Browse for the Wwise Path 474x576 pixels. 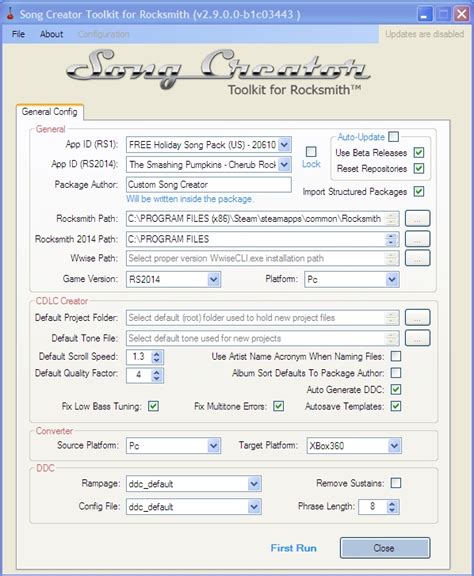(417, 258)
